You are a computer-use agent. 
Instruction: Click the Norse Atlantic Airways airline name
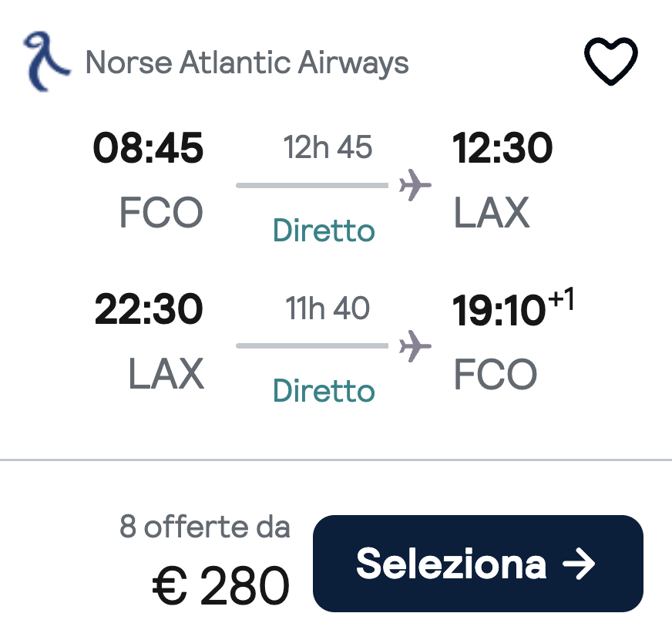click(247, 62)
